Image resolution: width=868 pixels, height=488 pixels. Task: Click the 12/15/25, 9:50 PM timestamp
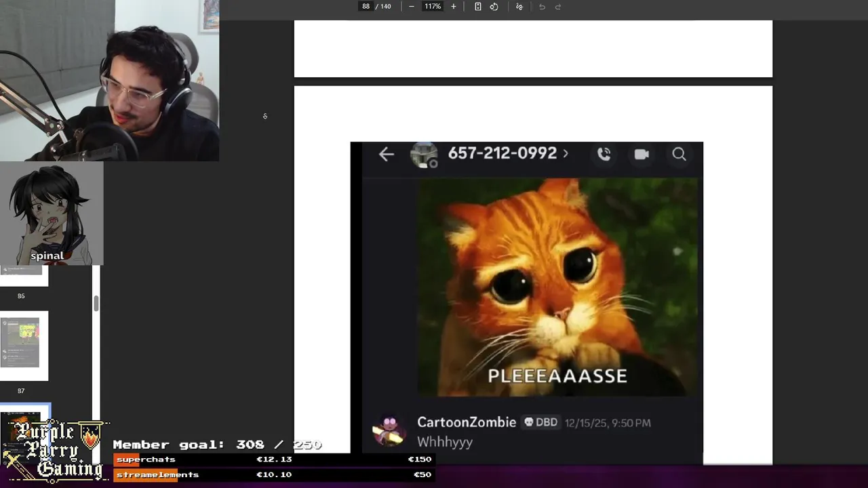pos(608,423)
